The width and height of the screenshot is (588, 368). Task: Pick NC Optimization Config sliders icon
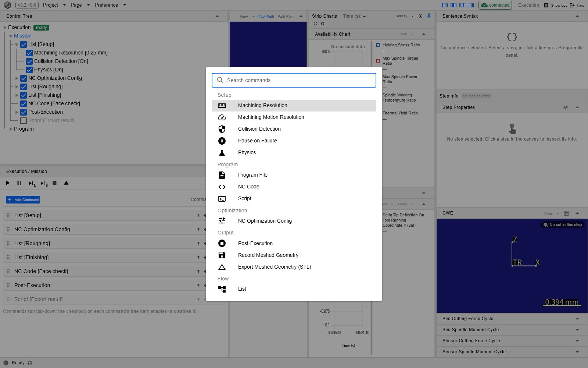coord(222,221)
